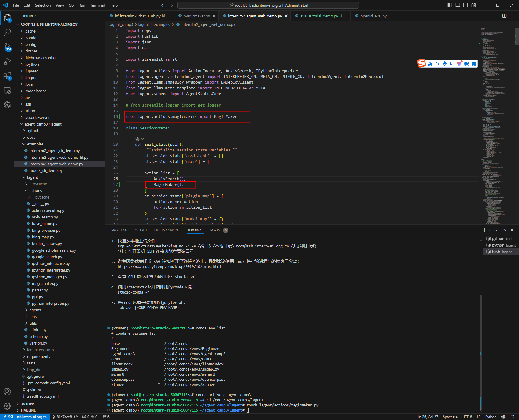
Task: Open errors and warnings status item
Action: (x=90, y=417)
